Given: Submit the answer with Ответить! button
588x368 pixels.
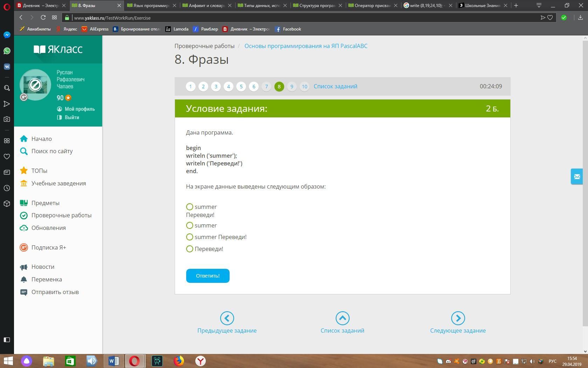Looking at the screenshot, I should [208, 276].
